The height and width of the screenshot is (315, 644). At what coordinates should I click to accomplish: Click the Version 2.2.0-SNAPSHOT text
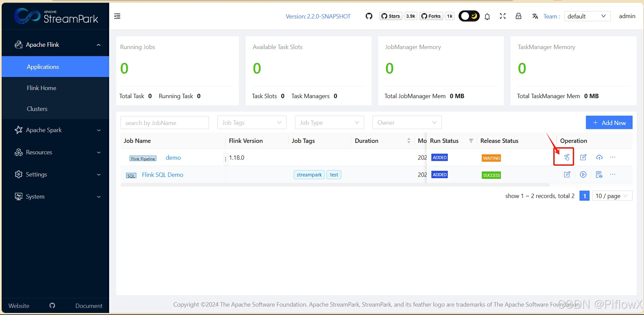coord(318,16)
